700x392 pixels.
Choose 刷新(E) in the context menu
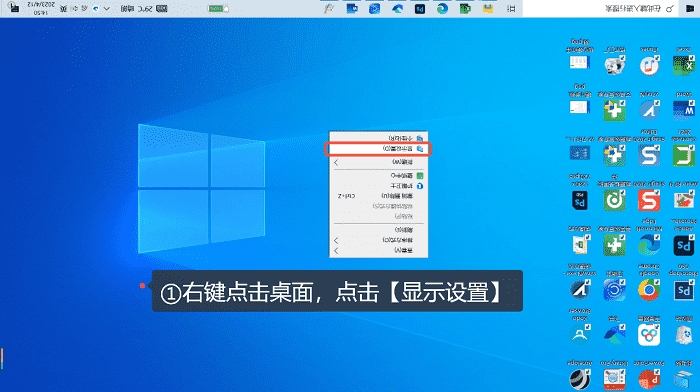[379, 230]
